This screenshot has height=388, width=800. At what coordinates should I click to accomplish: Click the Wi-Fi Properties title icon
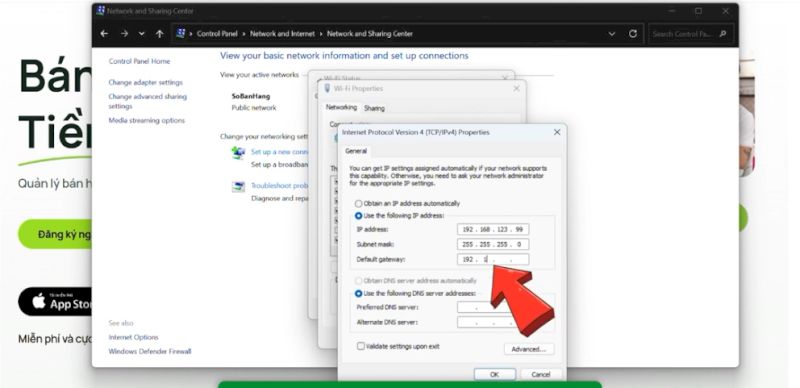coord(328,88)
